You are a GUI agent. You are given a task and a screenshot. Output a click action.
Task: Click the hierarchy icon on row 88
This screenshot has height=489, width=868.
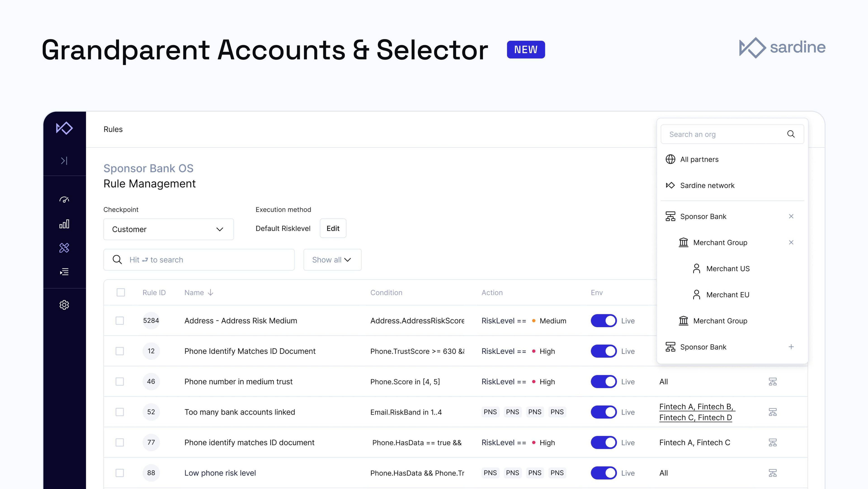pos(773,473)
